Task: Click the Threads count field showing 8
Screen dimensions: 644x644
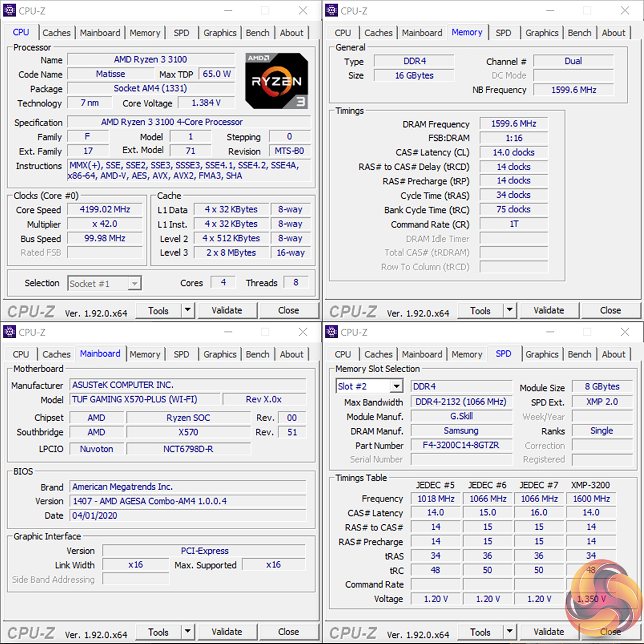Action: point(296,282)
